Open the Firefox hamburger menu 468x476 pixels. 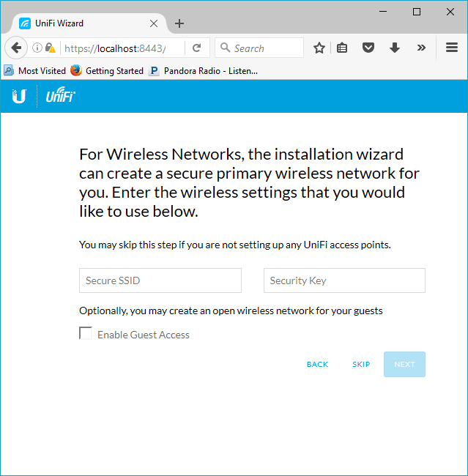[x=452, y=48]
